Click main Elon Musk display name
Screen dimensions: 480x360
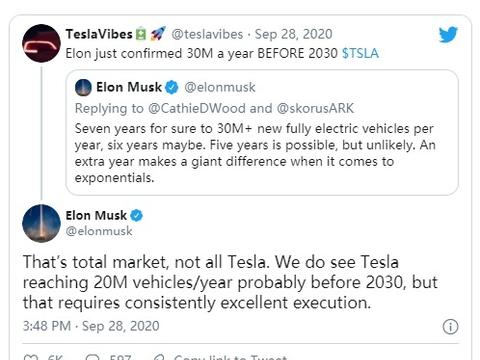[x=96, y=215]
